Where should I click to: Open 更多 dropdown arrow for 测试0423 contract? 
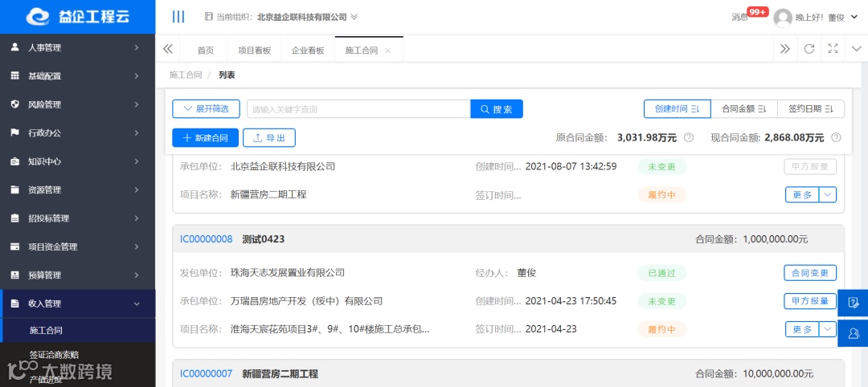click(828, 329)
